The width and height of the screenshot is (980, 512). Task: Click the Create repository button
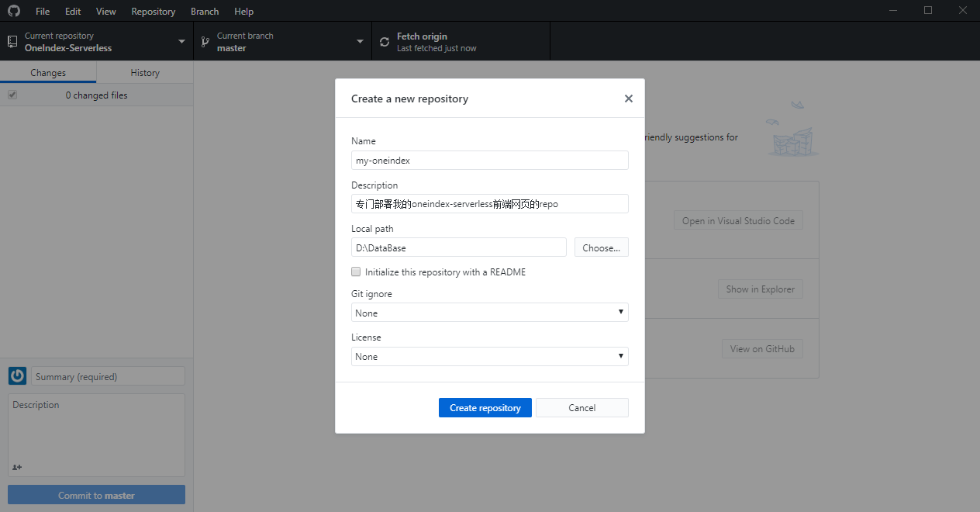click(485, 407)
